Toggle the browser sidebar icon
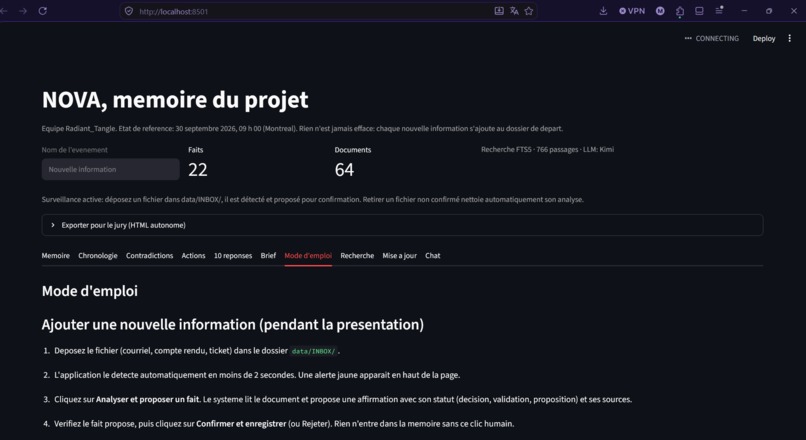Screen dimensions: 806x440 point(699,11)
